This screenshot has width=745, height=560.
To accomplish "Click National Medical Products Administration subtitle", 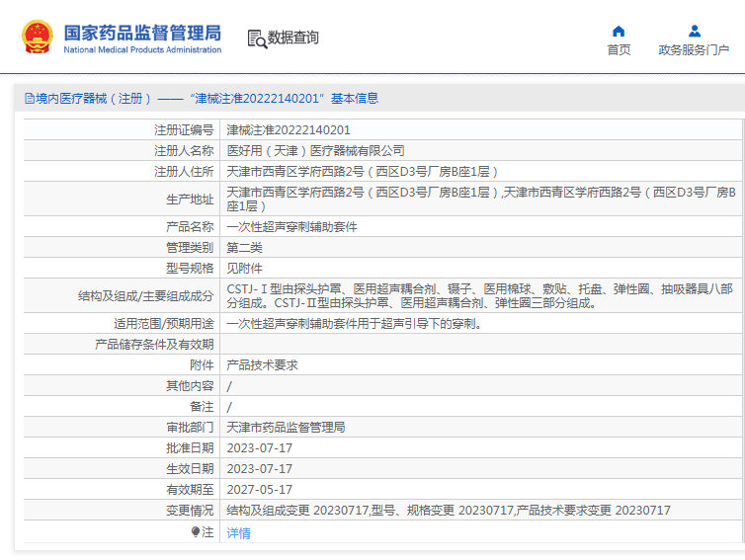I will 142,49.
